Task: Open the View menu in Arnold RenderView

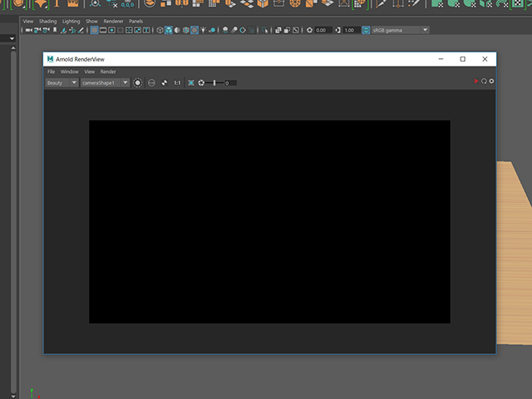Action: [90, 71]
